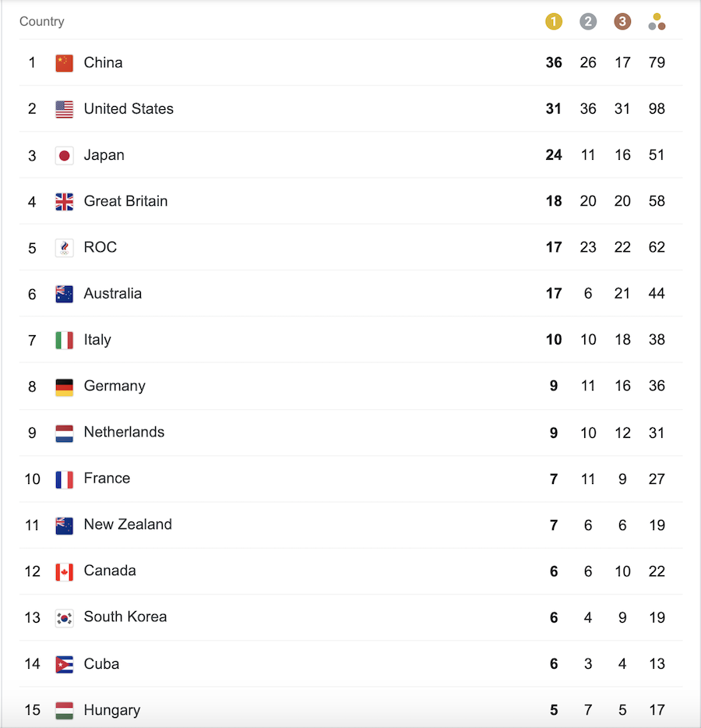Open the New Zealand entry

pos(128,525)
